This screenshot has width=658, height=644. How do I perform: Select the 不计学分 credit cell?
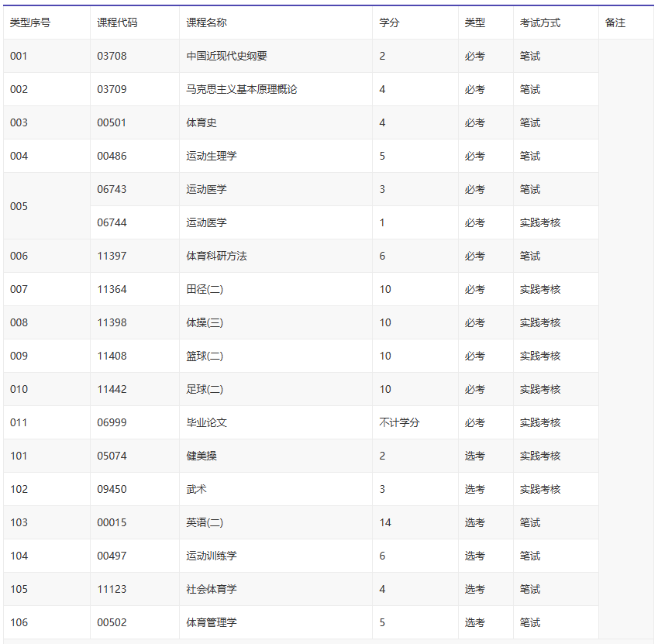(399, 423)
